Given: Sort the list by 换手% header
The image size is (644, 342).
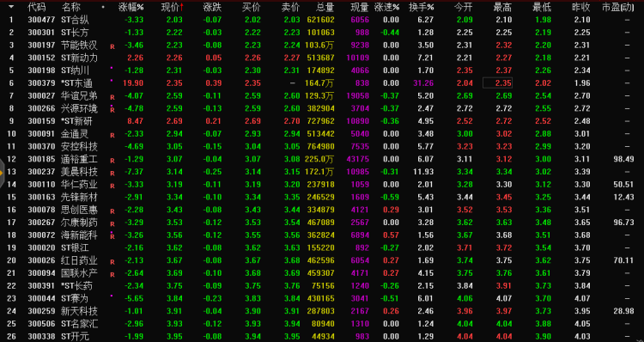Looking at the screenshot, I should click(x=422, y=7).
